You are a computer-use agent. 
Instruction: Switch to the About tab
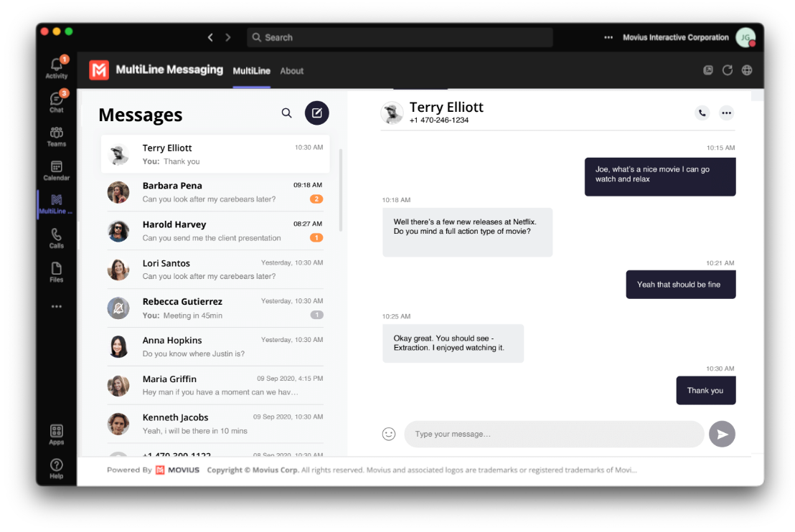pos(291,71)
